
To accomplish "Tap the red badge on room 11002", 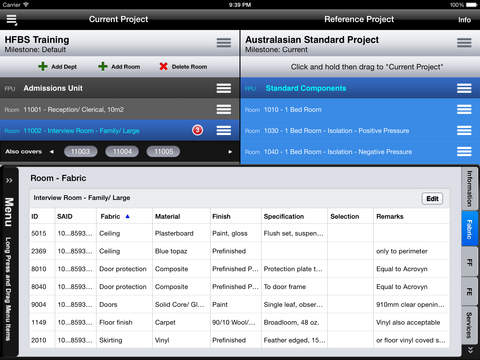I will [197, 130].
